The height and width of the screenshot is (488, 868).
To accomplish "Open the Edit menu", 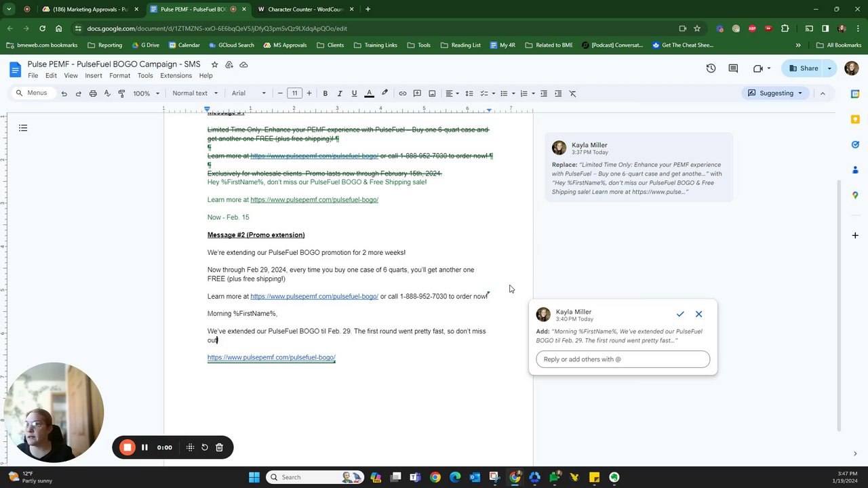I will pyautogui.click(x=51, y=75).
